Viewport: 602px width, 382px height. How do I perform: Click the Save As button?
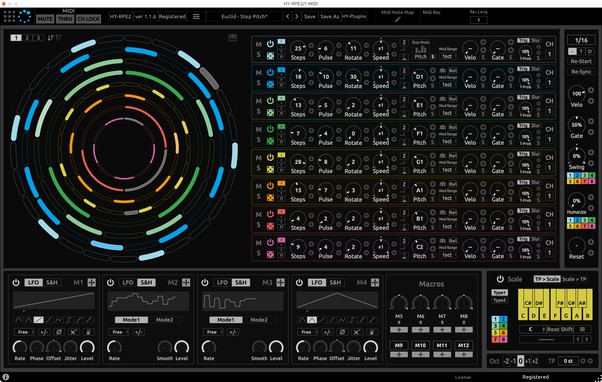coord(329,17)
